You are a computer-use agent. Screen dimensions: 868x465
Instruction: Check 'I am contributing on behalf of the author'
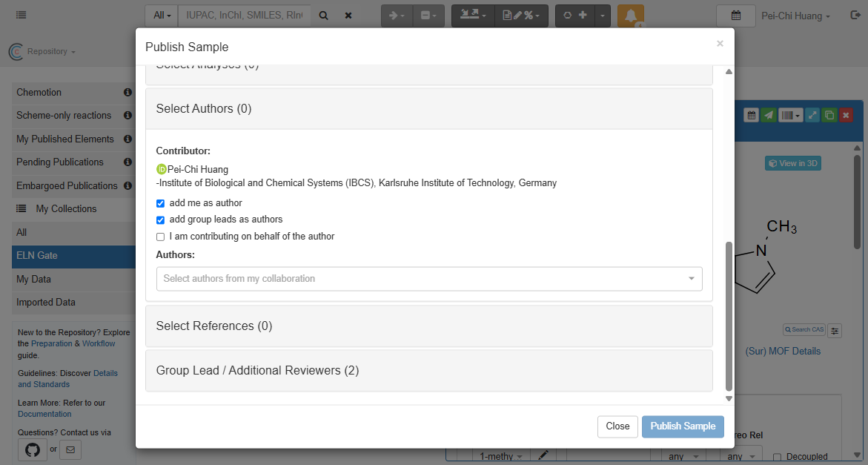click(x=161, y=237)
